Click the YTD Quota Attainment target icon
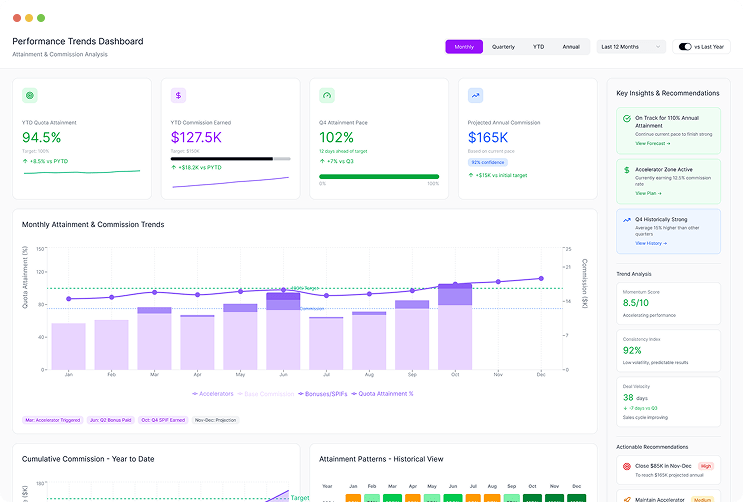The image size is (743, 502). [30, 96]
